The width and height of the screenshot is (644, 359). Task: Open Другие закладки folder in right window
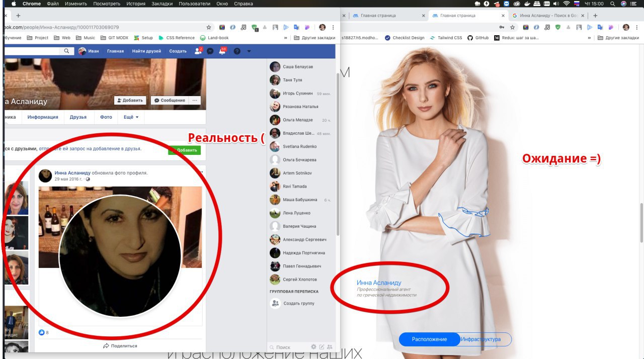coord(618,38)
